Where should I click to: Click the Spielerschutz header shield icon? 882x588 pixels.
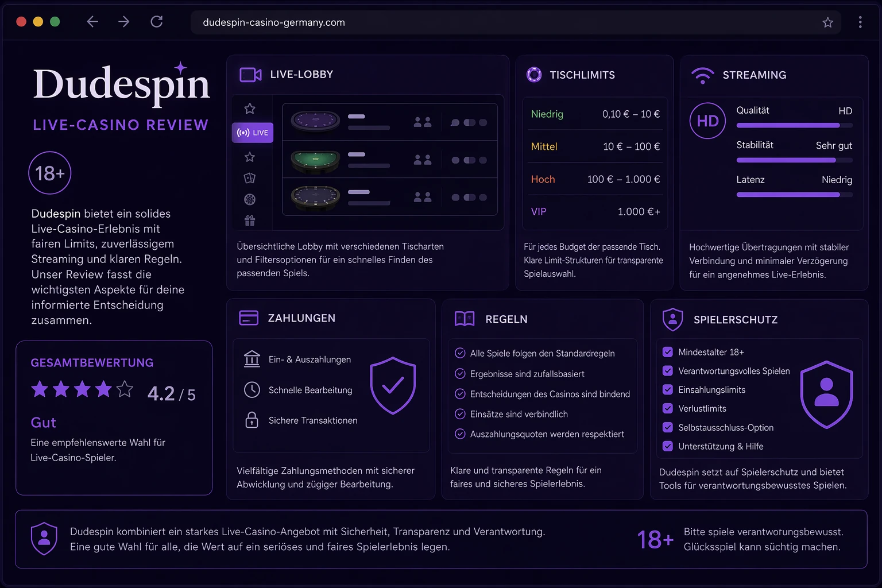coord(672,319)
